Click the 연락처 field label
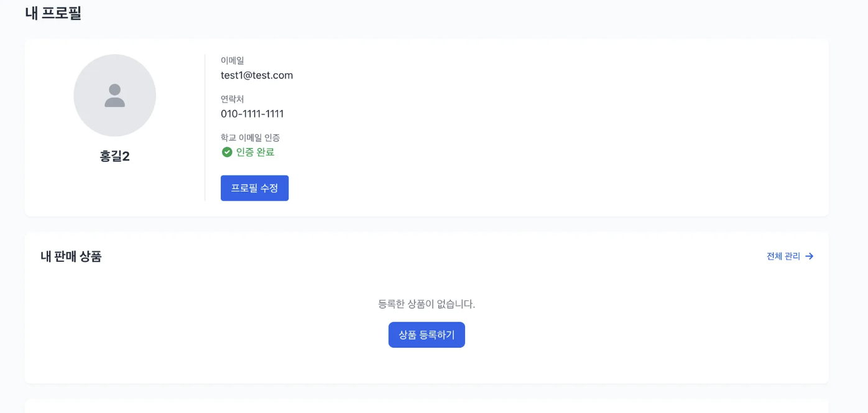The height and width of the screenshot is (413, 868). tap(233, 99)
